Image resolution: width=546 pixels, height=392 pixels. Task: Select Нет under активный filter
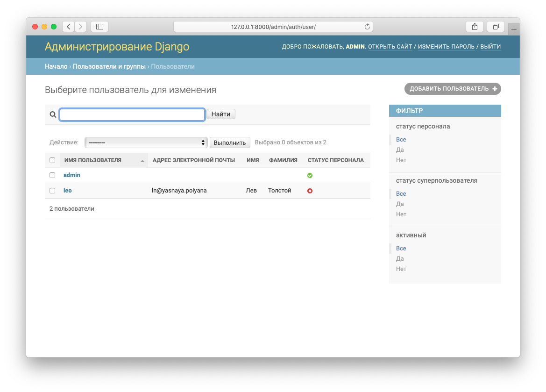point(401,269)
